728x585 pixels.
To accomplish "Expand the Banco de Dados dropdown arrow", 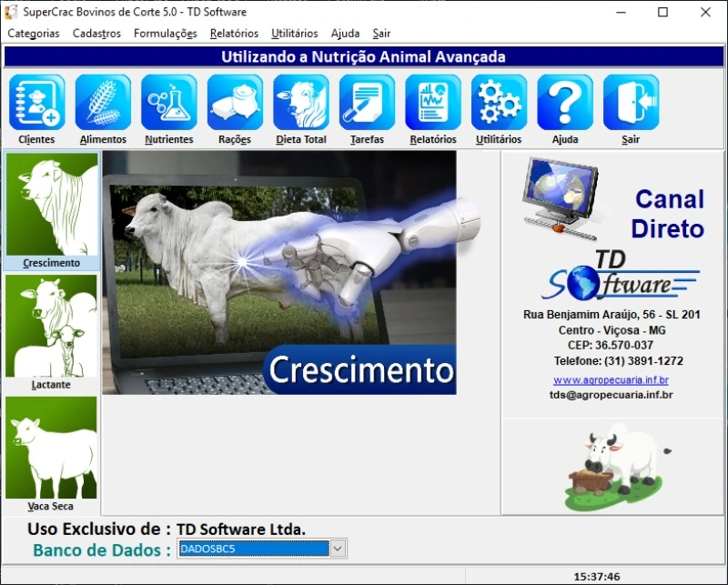I will (x=338, y=549).
